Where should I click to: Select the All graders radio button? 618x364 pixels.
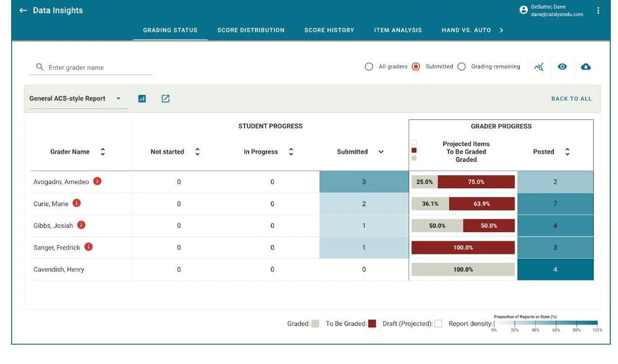(369, 66)
